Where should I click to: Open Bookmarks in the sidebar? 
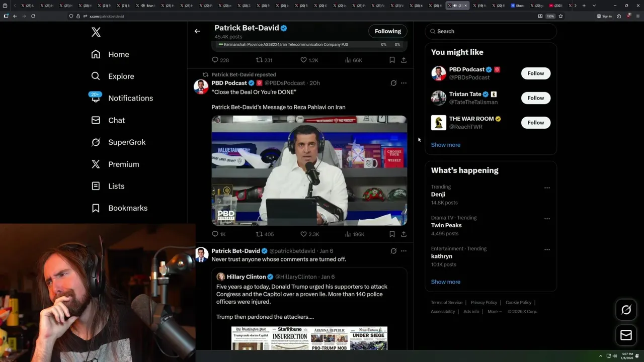(x=119, y=208)
